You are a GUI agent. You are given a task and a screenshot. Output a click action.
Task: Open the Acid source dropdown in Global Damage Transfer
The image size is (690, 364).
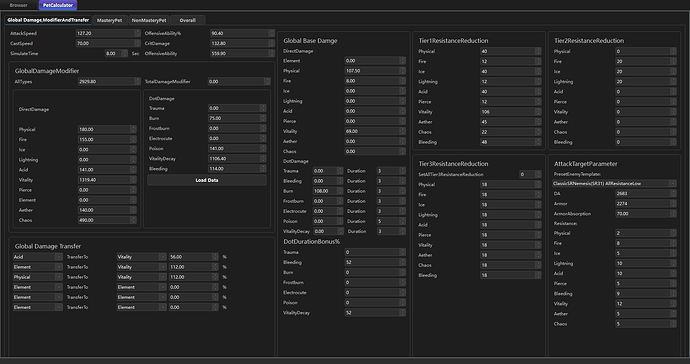[37, 257]
